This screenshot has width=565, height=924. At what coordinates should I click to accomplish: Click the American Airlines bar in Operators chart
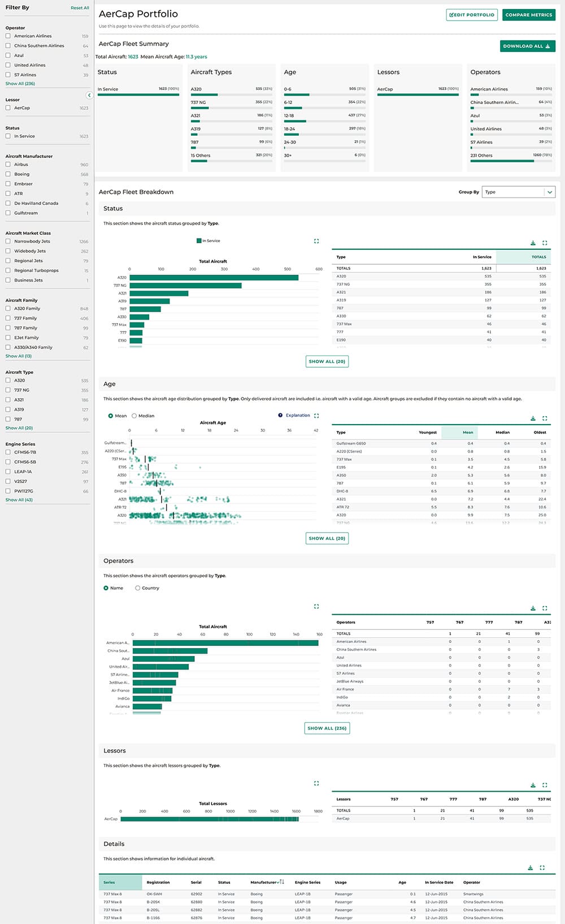(x=225, y=643)
